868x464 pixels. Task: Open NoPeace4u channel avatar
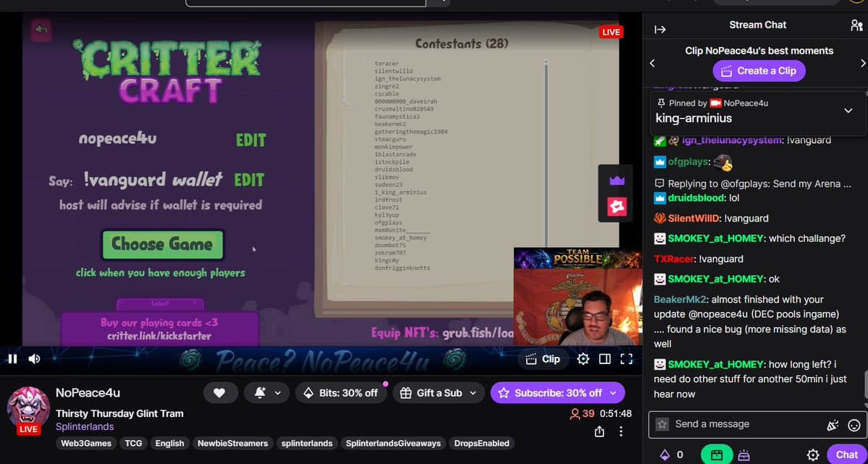(x=28, y=408)
